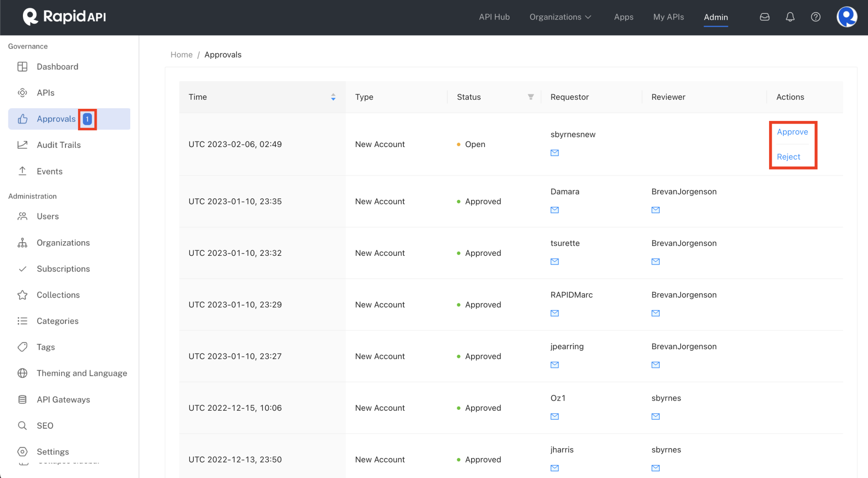Email reviewer sbyrnes in Oz1 row
The width and height of the screenshot is (868, 478).
click(656, 416)
